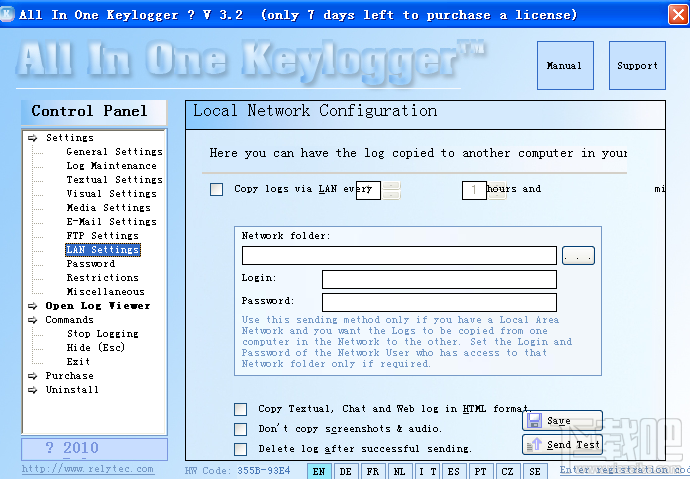Switch language to PT
The height and width of the screenshot is (479, 690).
tap(481, 471)
